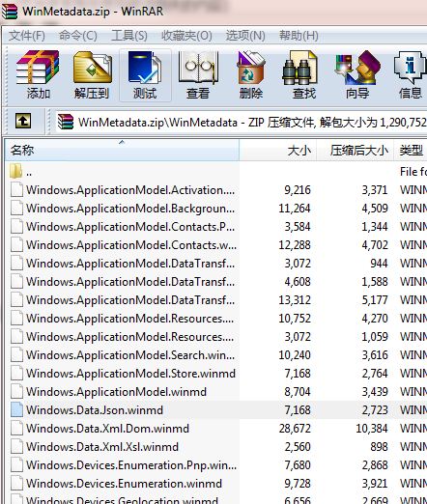427x504 pixels.
Task: Sort by the 大小 column header
Action: pyautogui.click(x=278, y=150)
